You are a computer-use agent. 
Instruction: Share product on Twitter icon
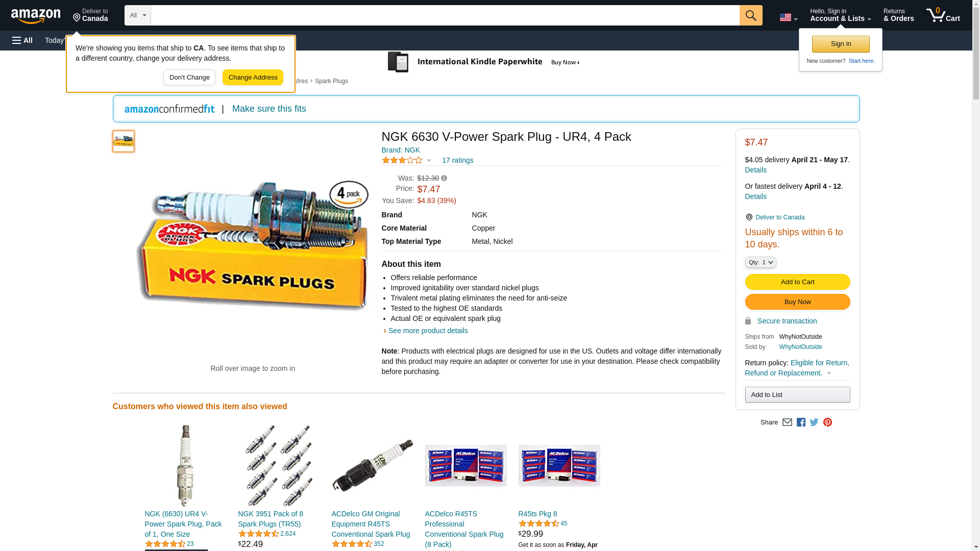[814, 422]
